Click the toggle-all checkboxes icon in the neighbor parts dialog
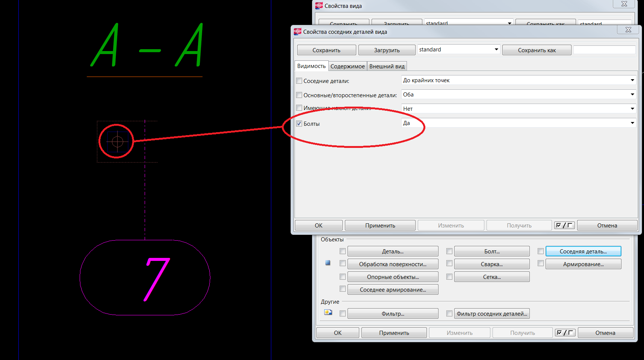Image resolution: width=644 pixels, height=360 pixels. pos(564,225)
